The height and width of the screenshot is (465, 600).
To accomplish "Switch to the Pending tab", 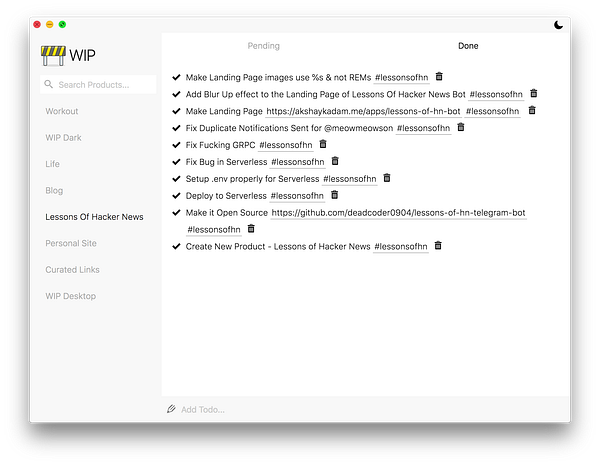I will [264, 46].
